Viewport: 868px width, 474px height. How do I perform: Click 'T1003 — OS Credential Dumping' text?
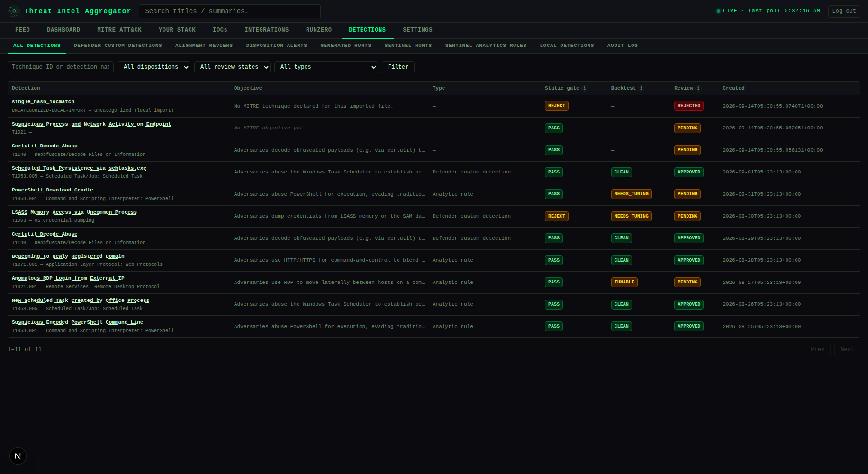pos(53,220)
